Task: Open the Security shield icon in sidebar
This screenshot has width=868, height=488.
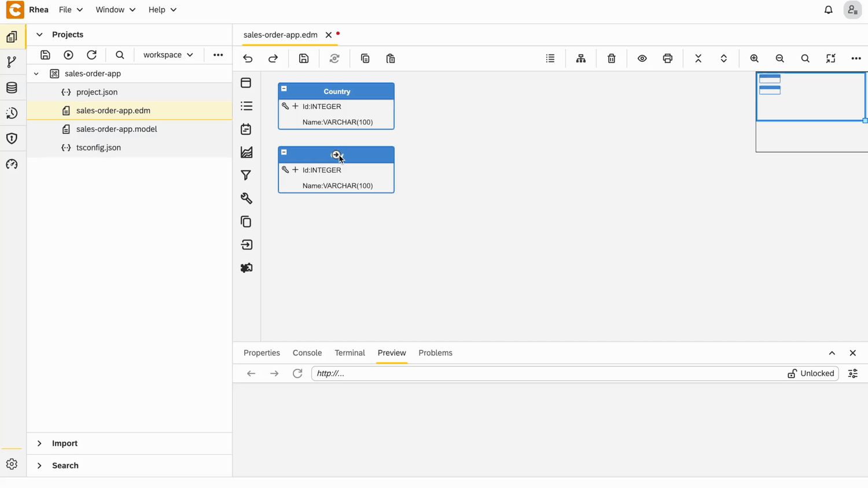Action: click(x=12, y=139)
